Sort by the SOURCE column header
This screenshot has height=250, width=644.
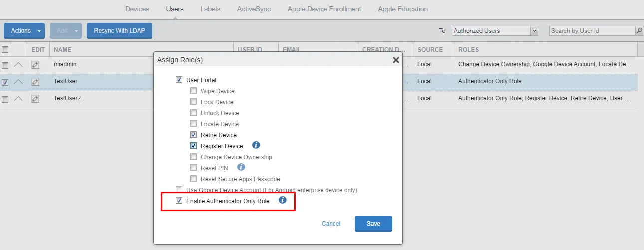click(430, 50)
